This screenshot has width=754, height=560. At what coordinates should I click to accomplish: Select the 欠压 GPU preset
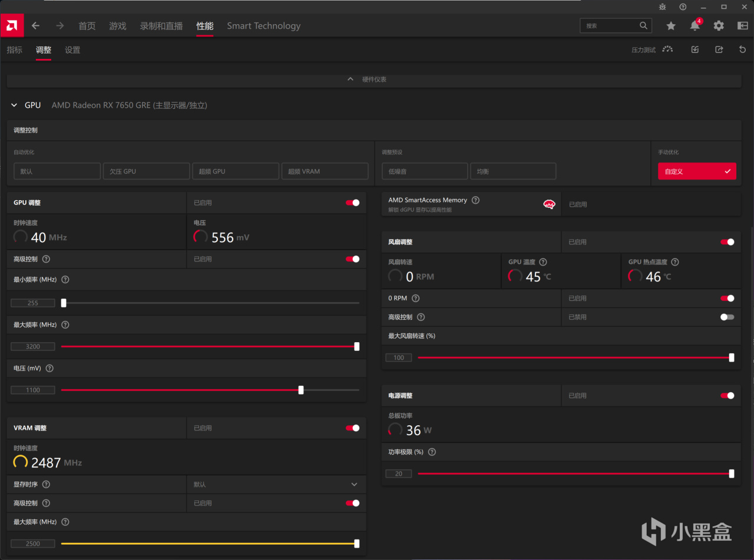(x=146, y=171)
